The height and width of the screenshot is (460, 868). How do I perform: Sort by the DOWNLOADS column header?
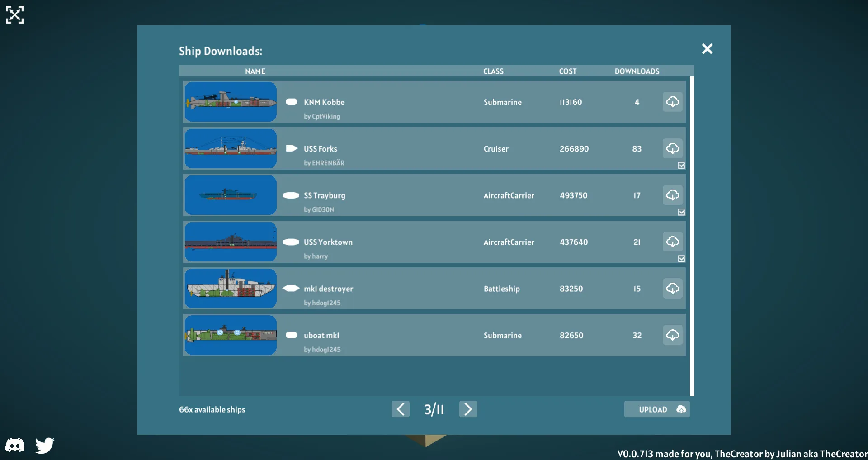coord(637,71)
